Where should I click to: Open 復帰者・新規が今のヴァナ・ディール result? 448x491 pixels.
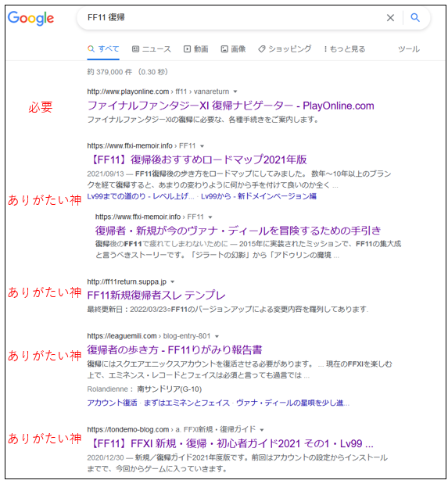coord(238,231)
